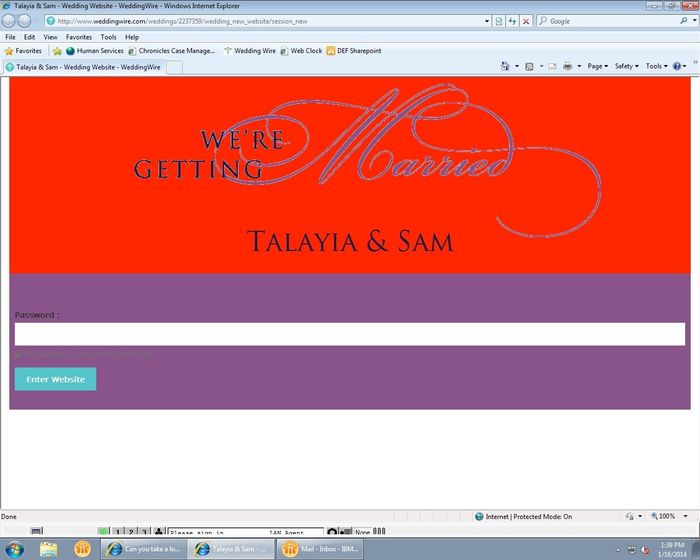Click the Add to Favorites Bar star icon
Viewport: 700px width, 560px height.
click(57, 51)
